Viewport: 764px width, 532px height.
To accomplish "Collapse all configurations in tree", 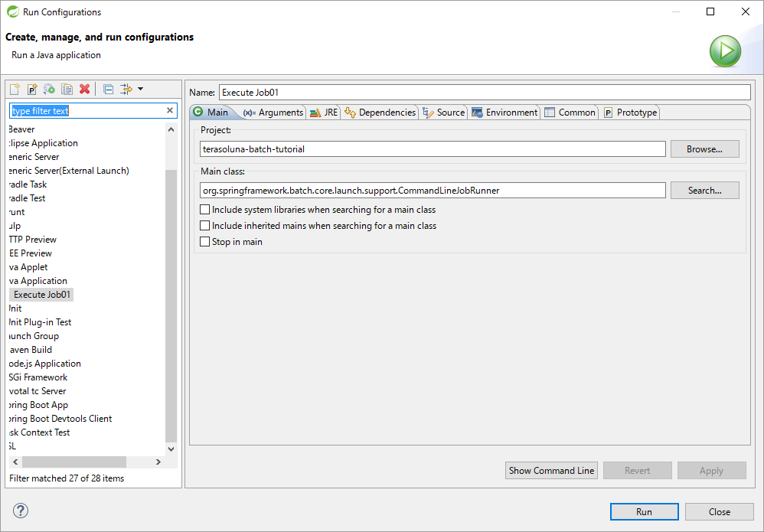I will (108, 90).
